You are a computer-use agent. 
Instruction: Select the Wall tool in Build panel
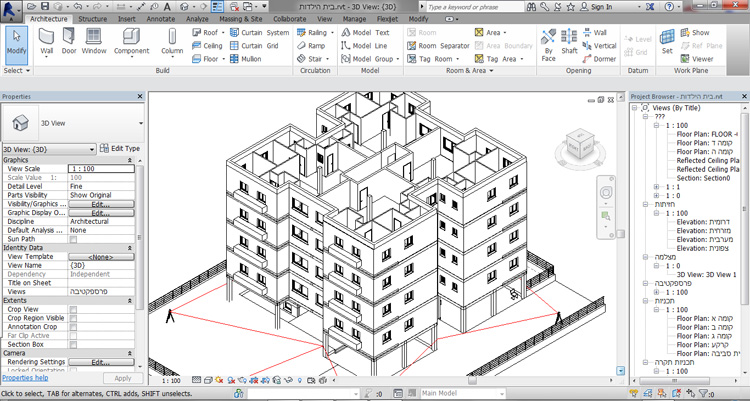tap(46, 42)
